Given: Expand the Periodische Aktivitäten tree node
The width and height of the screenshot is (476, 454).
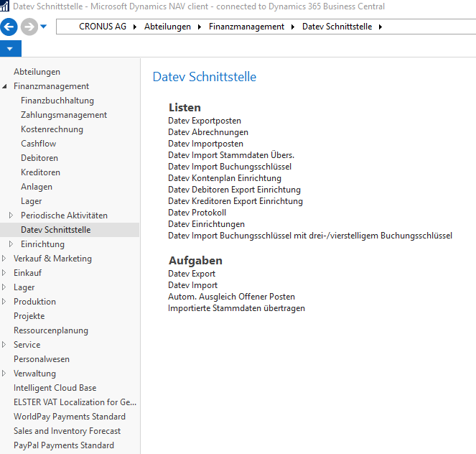Looking at the screenshot, I should (x=10, y=216).
